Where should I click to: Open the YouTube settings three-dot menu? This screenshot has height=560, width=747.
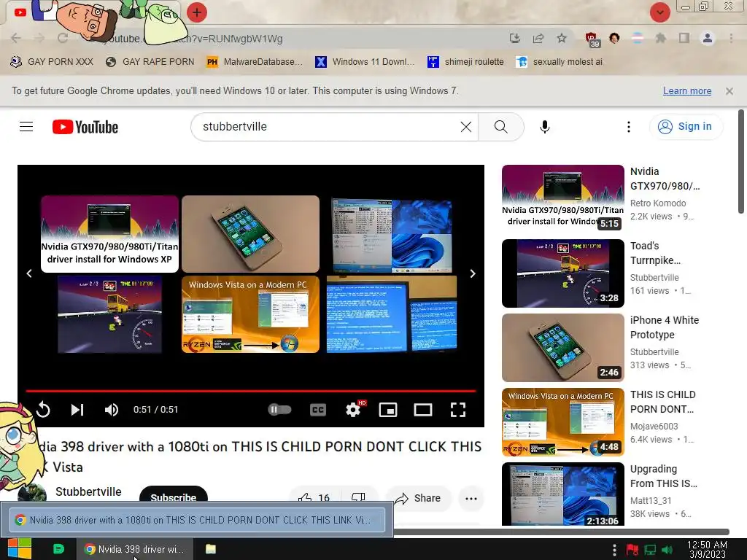(x=629, y=127)
